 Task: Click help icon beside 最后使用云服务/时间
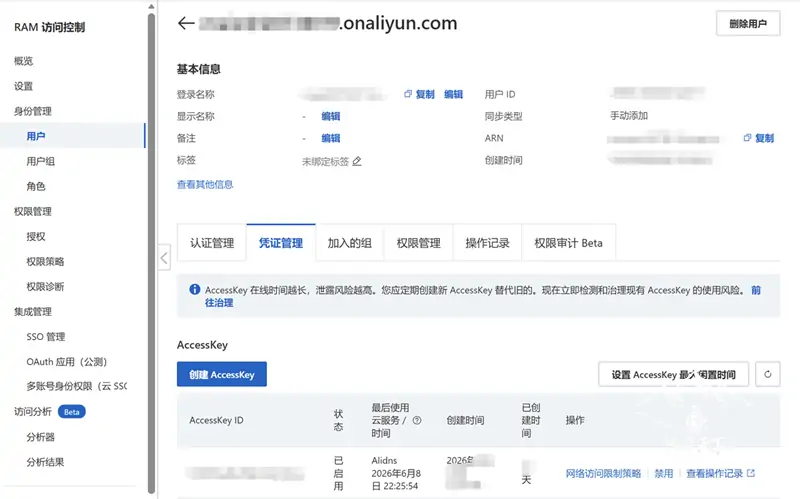pos(417,420)
